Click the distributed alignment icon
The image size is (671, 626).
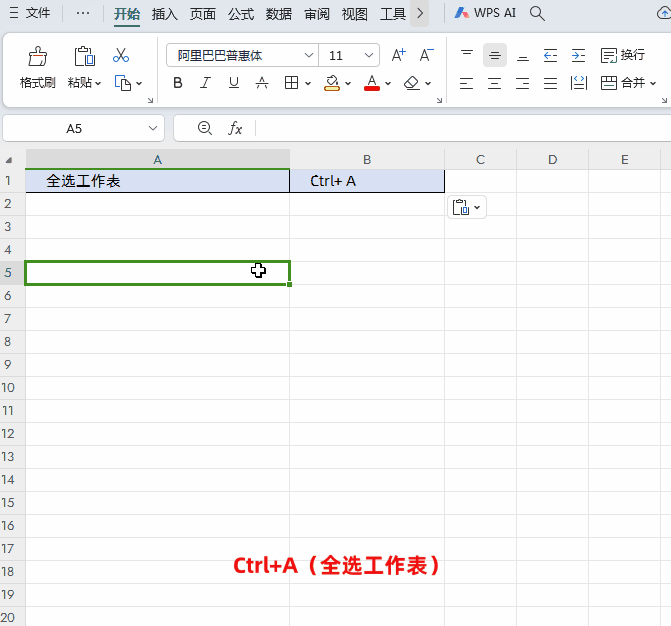pyautogui.click(x=579, y=83)
